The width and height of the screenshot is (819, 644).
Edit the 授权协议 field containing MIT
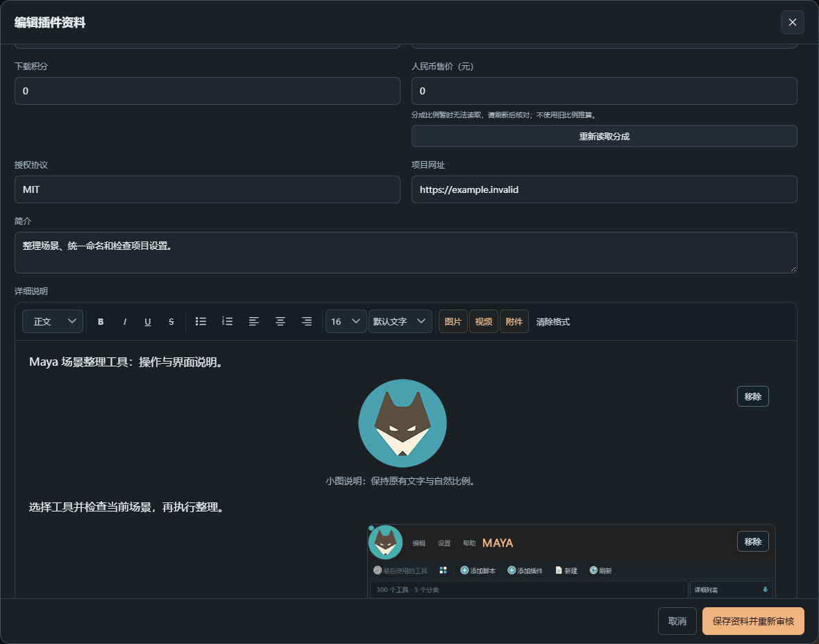coord(208,189)
